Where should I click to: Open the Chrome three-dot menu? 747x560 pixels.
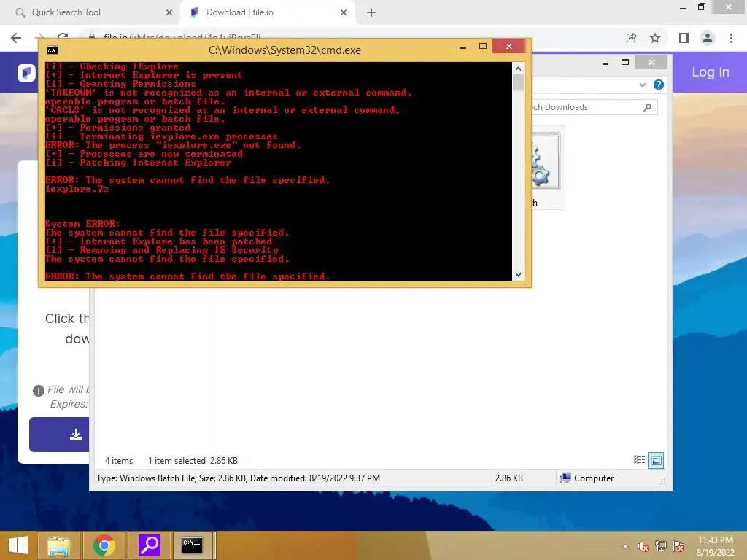point(731,38)
